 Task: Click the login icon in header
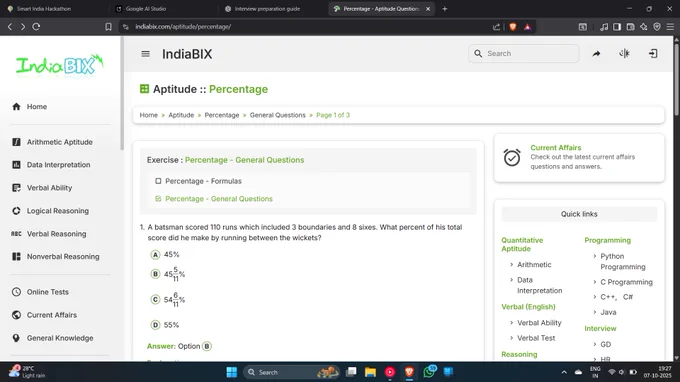(653, 53)
